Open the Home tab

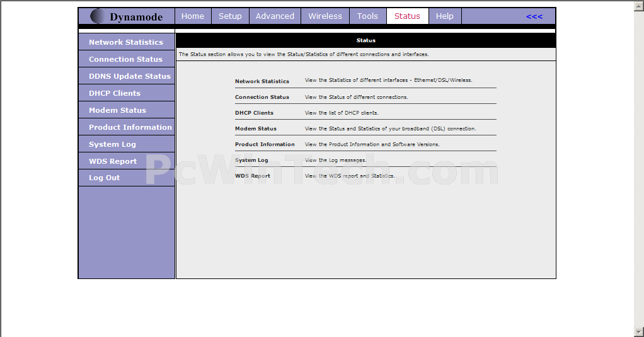point(193,16)
